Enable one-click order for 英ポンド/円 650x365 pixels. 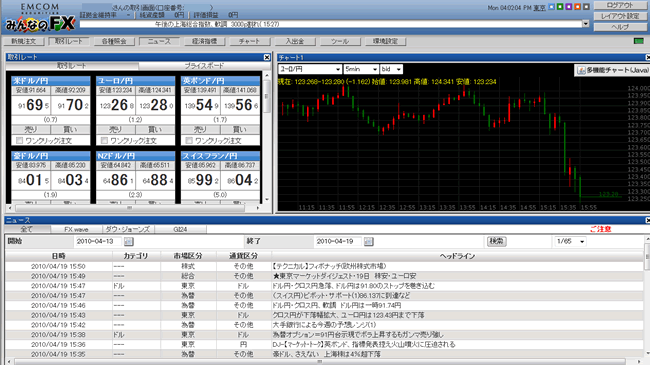tap(189, 141)
